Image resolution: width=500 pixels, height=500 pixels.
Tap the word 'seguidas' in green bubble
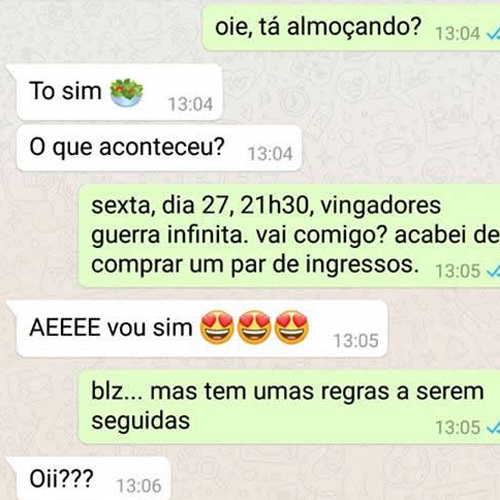pos(141,421)
